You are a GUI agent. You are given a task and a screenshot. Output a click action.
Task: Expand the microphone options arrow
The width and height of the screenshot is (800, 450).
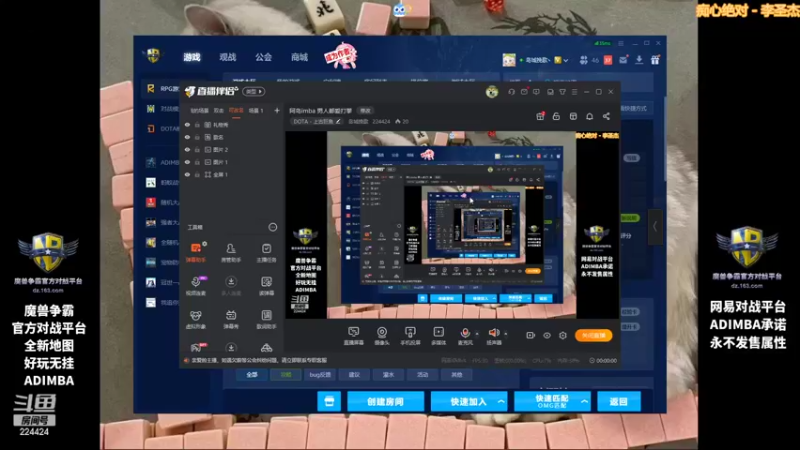point(477,334)
